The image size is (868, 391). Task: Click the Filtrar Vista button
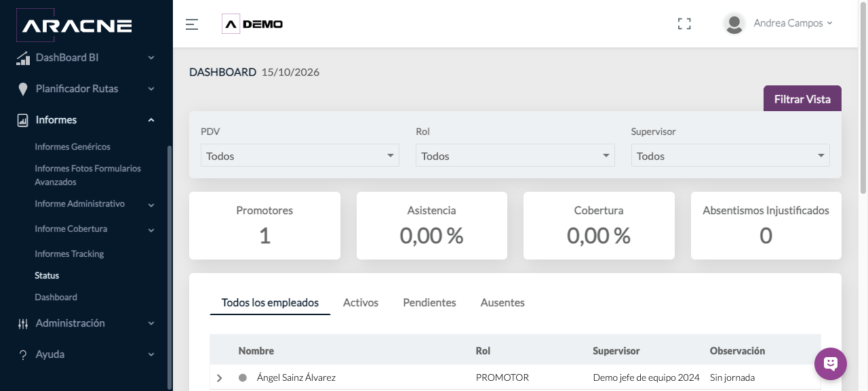pos(802,99)
